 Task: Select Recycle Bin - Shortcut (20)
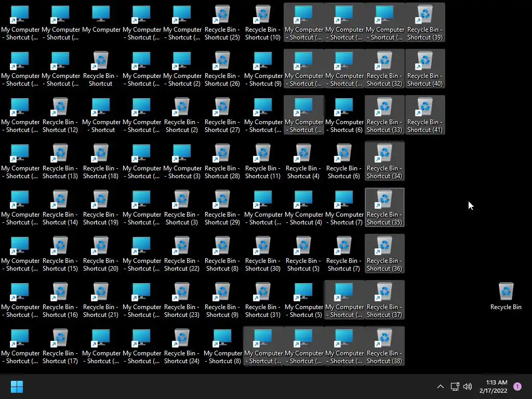point(101,254)
